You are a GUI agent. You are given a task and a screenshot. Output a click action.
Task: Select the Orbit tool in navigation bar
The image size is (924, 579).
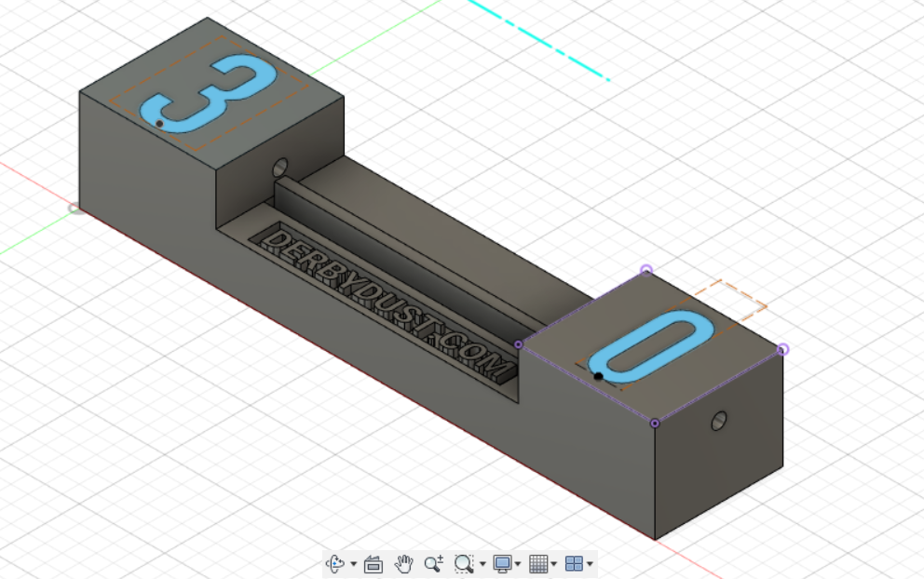335,563
